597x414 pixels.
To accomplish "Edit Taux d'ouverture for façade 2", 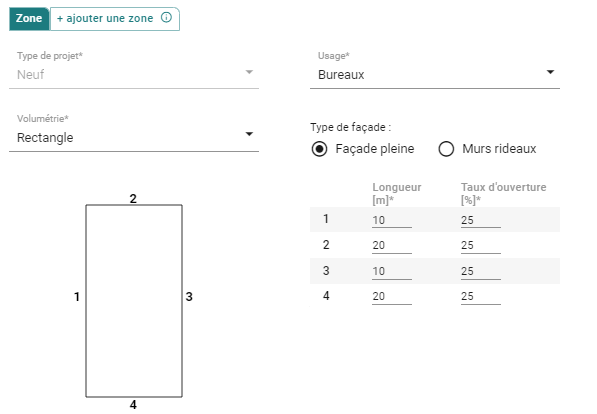I will tap(480, 245).
